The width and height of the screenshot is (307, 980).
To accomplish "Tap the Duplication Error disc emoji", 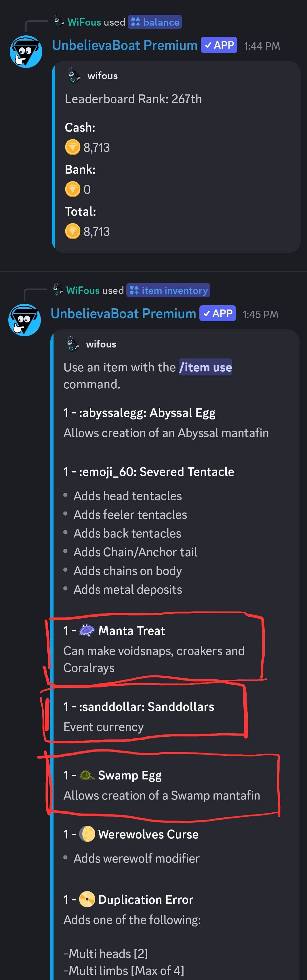I will click(x=87, y=899).
